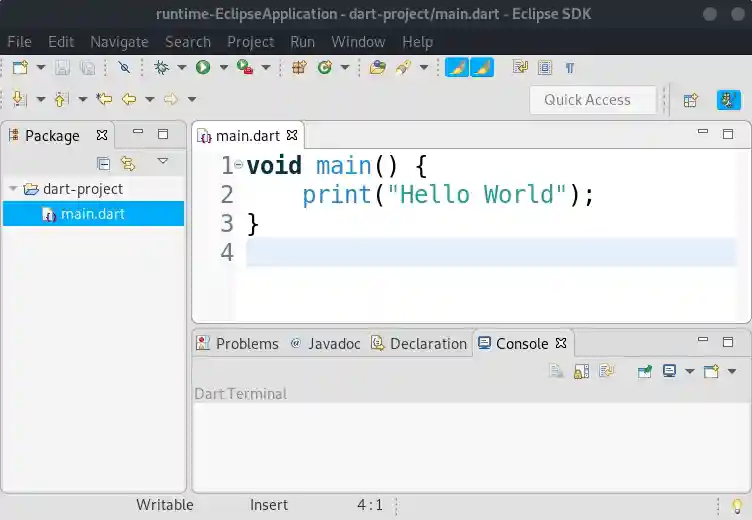Click the Debug bug icon
Viewport: 752px width, 520px height.
tap(162, 68)
